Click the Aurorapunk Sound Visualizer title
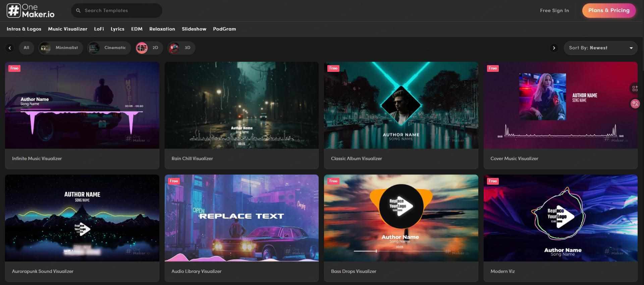This screenshot has height=285, width=644. 43,271
